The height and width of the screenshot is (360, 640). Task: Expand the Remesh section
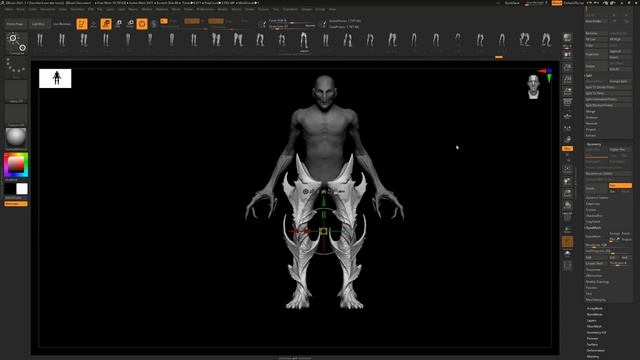point(592,123)
